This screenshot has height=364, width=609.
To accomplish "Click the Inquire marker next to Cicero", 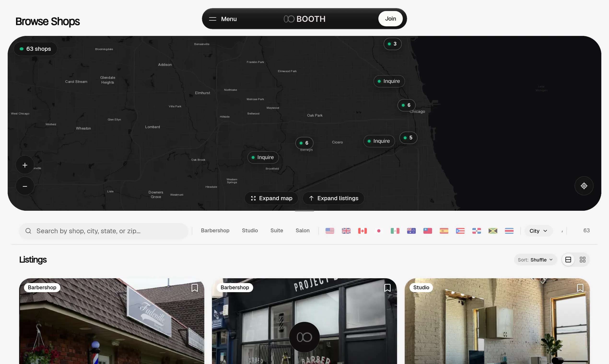I will pos(379,141).
